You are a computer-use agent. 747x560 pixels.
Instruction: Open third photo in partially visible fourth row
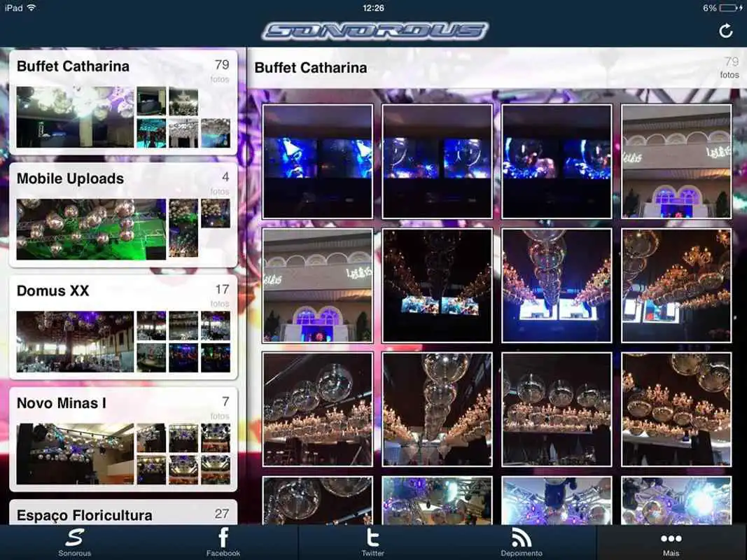pyautogui.click(x=557, y=500)
